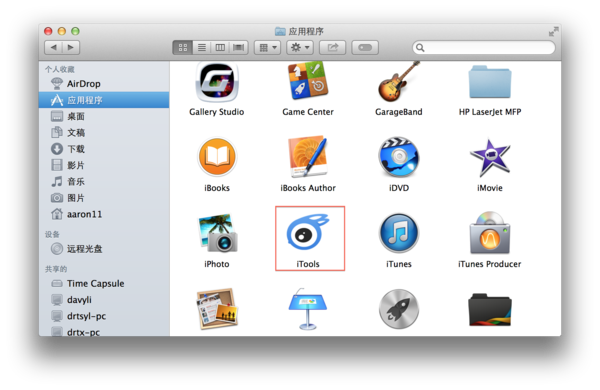Switch to icon view
This screenshot has height=390, width=600.
click(x=183, y=47)
